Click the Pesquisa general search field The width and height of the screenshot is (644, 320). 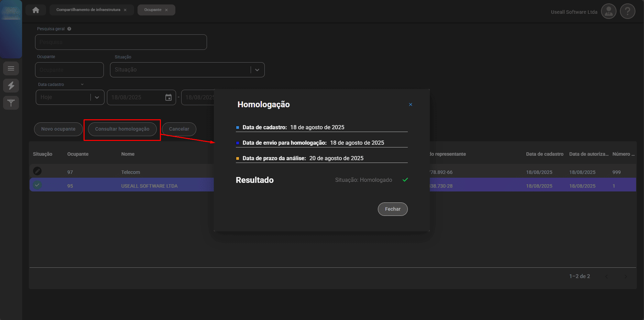(x=121, y=42)
